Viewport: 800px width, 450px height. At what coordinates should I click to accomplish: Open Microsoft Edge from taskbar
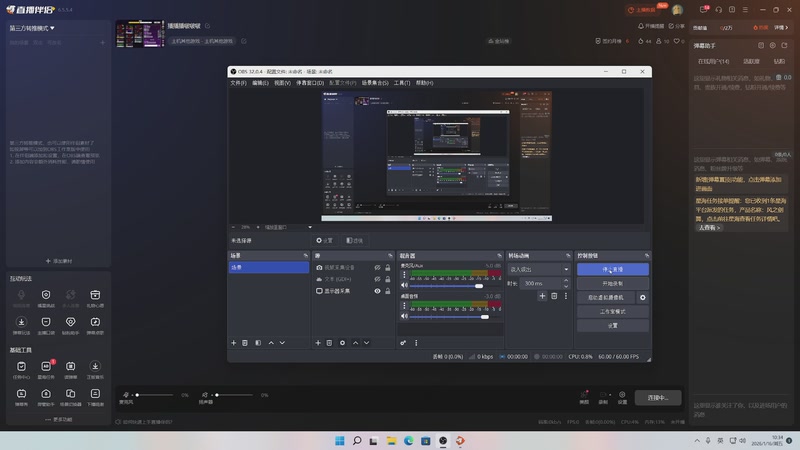point(409,441)
